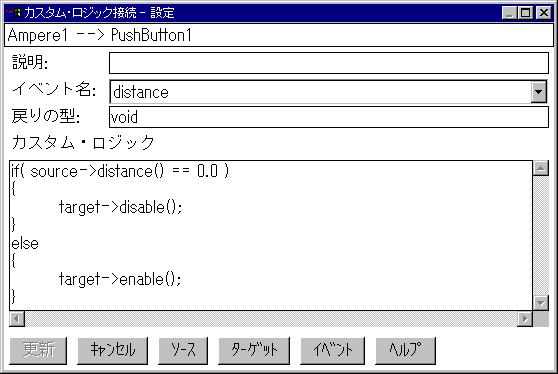Click the イベント event button

pyautogui.click(x=332, y=351)
